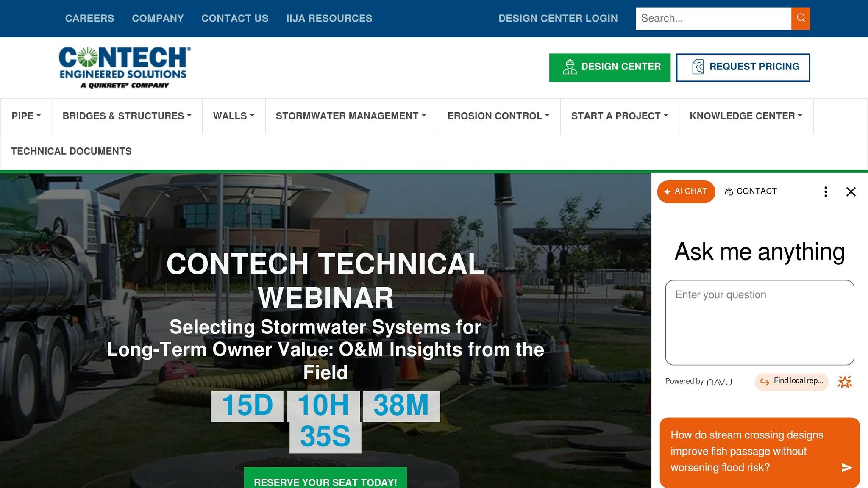The width and height of the screenshot is (868, 488).
Task: Click the sparkle icon on AI Chat tab
Action: click(x=667, y=191)
